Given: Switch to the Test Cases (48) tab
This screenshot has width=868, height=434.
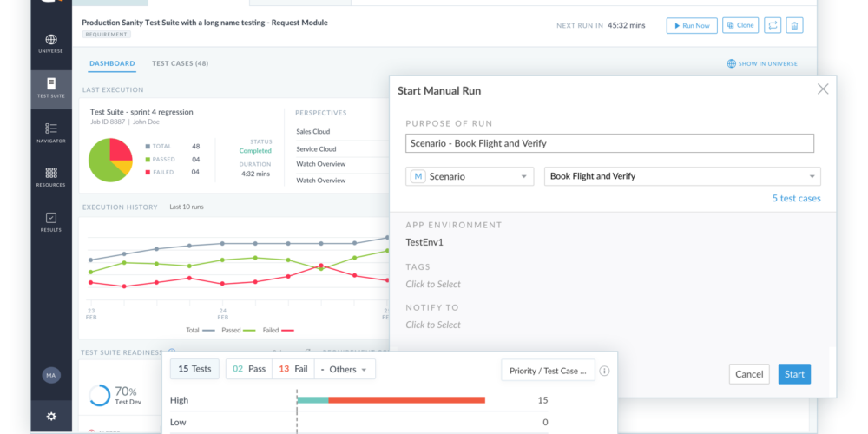Looking at the screenshot, I should coord(180,63).
